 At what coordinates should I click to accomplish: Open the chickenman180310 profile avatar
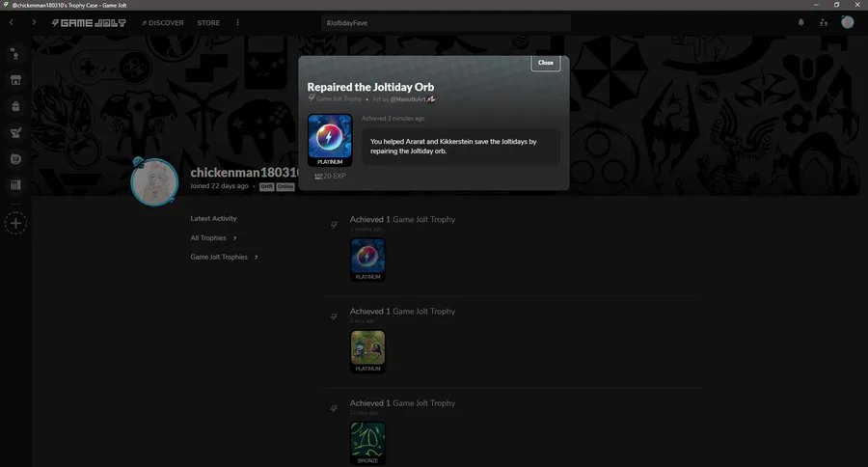154,181
